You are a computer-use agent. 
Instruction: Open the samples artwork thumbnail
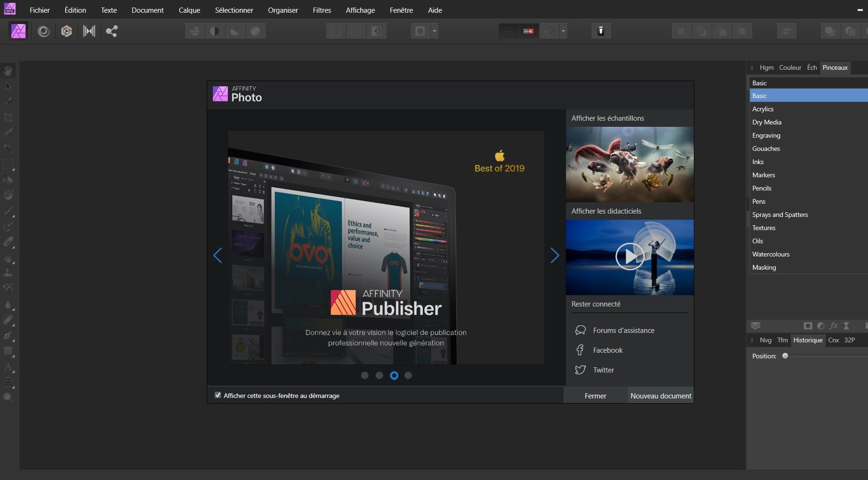630,164
